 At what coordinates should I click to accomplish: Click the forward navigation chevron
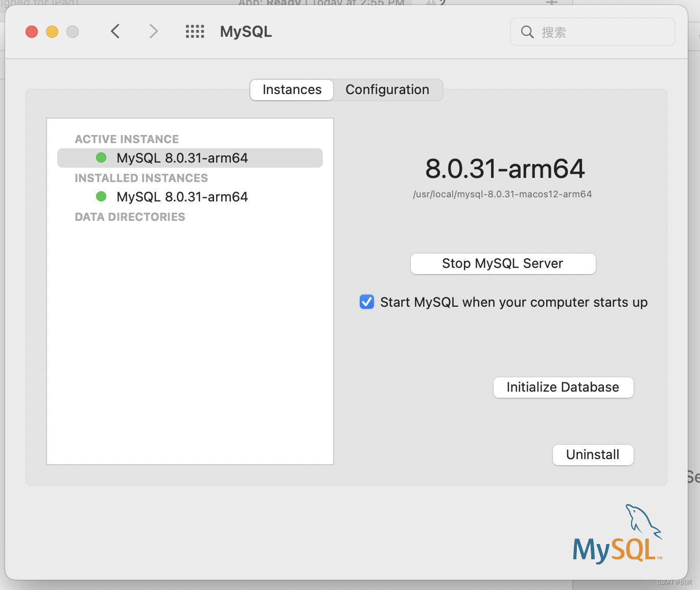[153, 31]
